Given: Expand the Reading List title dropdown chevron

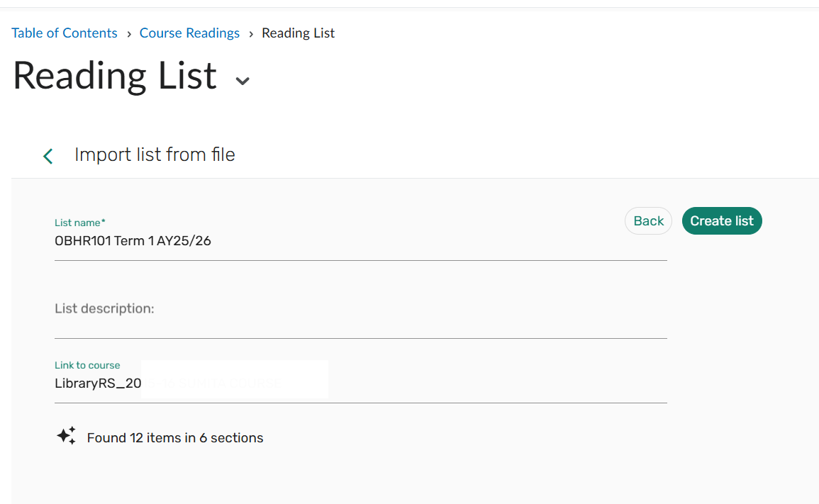Looking at the screenshot, I should [243, 81].
